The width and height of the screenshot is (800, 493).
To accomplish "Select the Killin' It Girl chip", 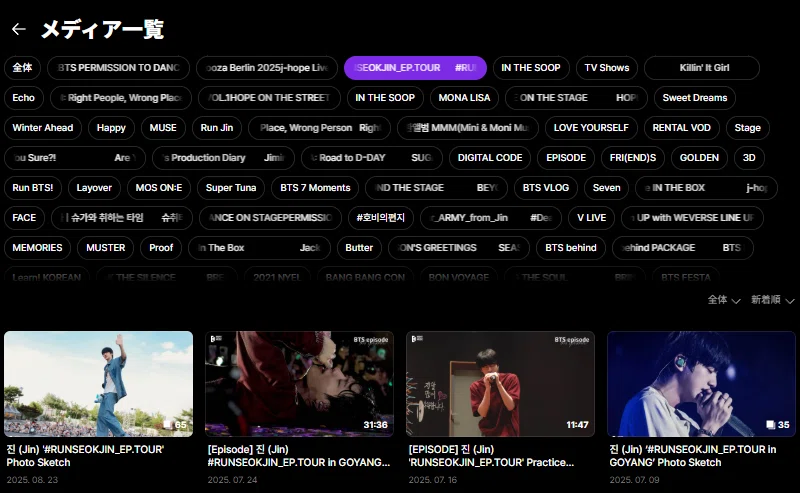I will point(702,68).
